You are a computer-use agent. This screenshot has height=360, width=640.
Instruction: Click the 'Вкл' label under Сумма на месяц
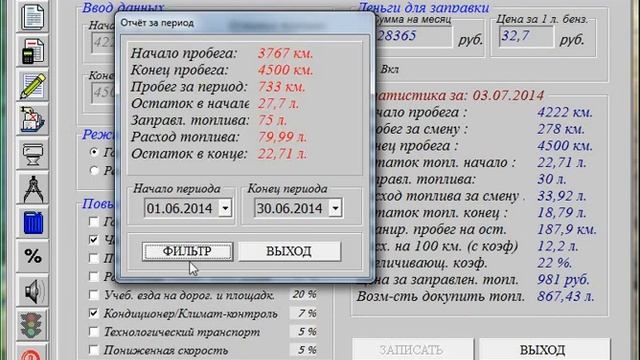pyautogui.click(x=390, y=69)
